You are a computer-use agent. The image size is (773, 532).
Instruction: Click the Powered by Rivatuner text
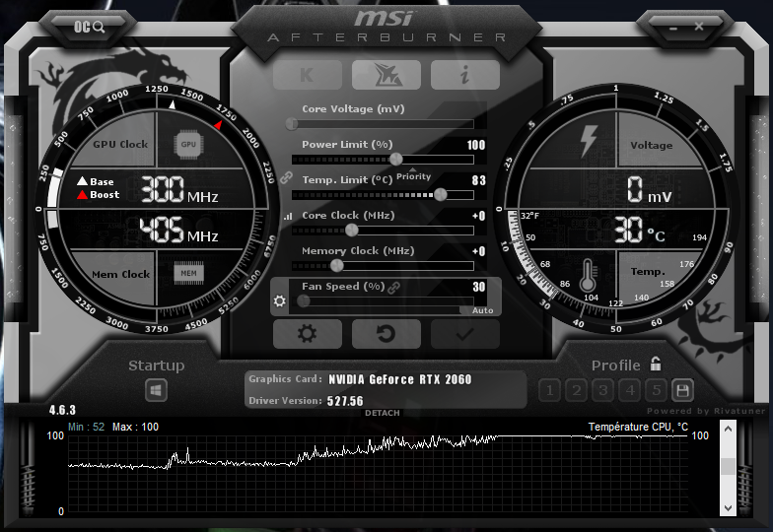[x=706, y=411]
